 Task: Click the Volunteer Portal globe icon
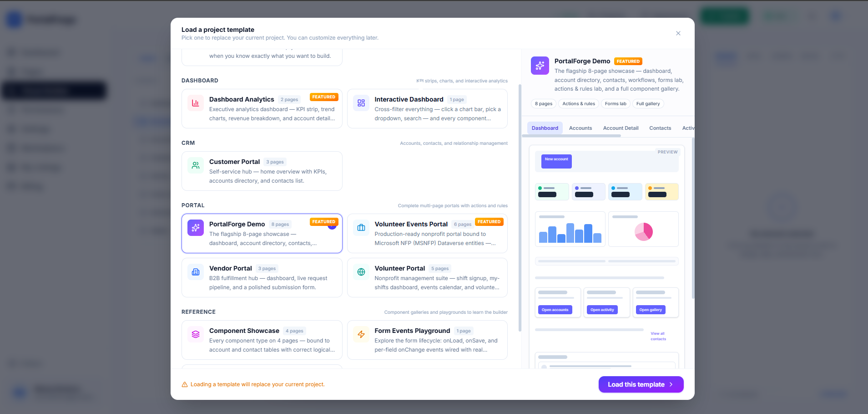(x=361, y=272)
